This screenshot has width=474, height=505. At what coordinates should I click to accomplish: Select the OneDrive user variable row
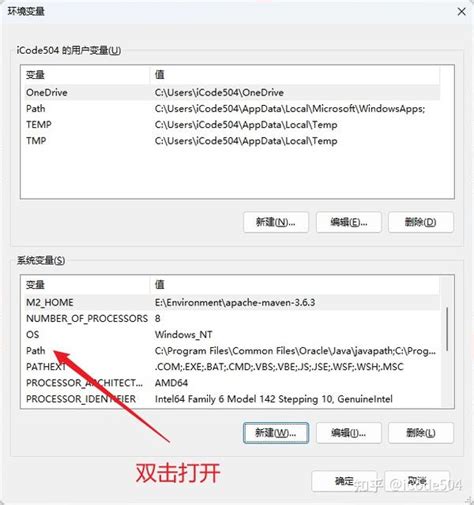(x=230, y=92)
